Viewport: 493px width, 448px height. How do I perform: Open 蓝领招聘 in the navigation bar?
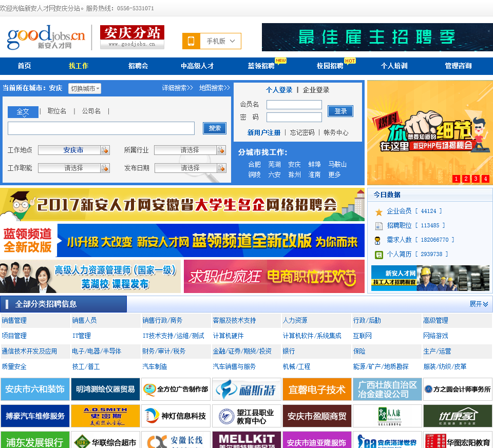point(261,66)
